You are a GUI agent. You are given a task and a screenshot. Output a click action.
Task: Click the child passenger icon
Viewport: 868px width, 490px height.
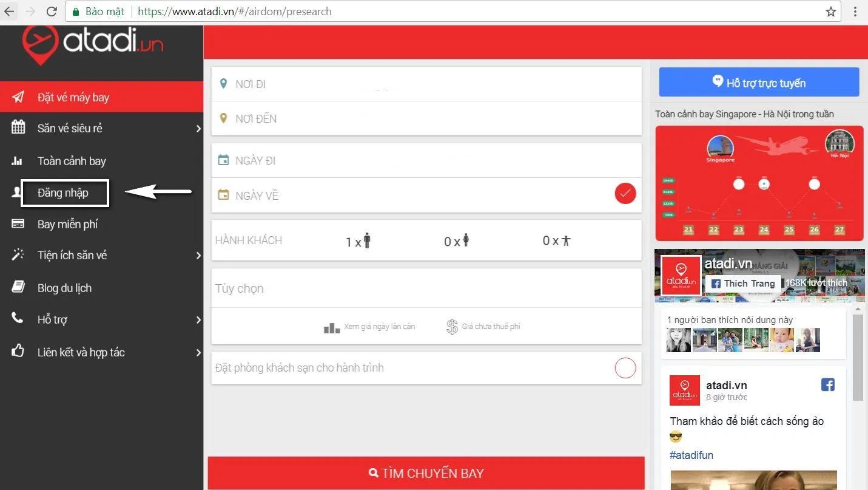pyautogui.click(x=465, y=240)
